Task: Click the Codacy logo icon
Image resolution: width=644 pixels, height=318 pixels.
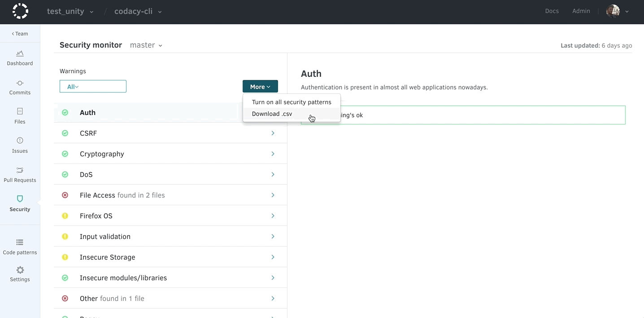Action: click(x=20, y=11)
